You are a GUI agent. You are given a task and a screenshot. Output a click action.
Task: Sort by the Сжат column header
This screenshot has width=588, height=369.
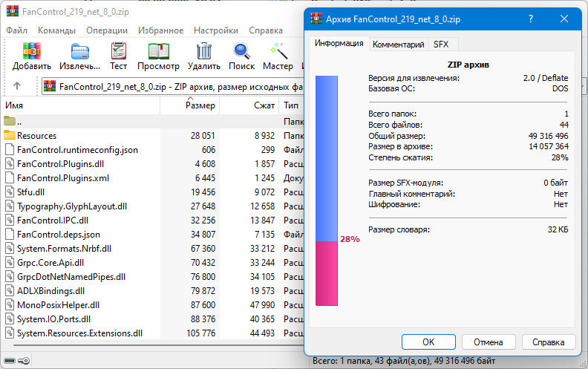(x=249, y=105)
